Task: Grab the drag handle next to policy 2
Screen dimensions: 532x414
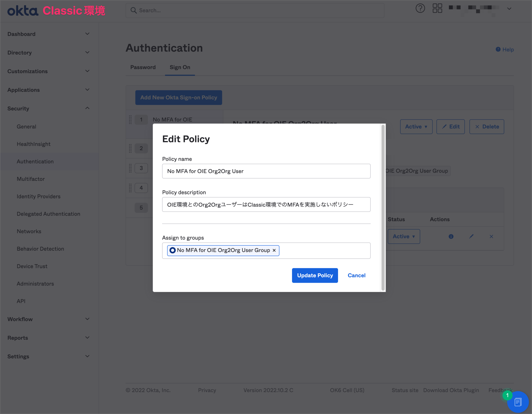Action: coord(130,148)
